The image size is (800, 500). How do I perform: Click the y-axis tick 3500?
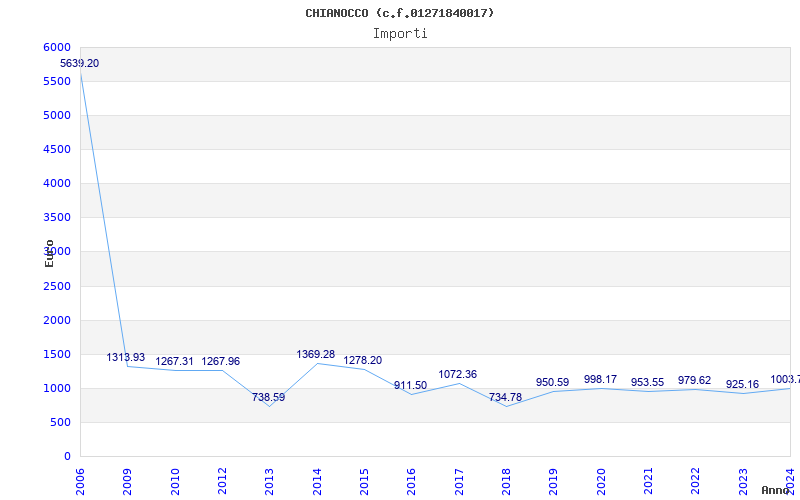[57, 217]
